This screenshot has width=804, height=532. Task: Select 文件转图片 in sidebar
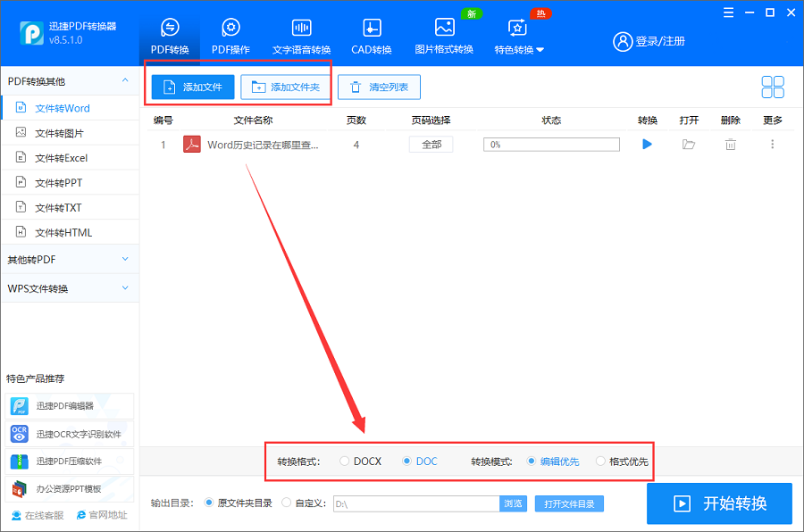pos(71,133)
